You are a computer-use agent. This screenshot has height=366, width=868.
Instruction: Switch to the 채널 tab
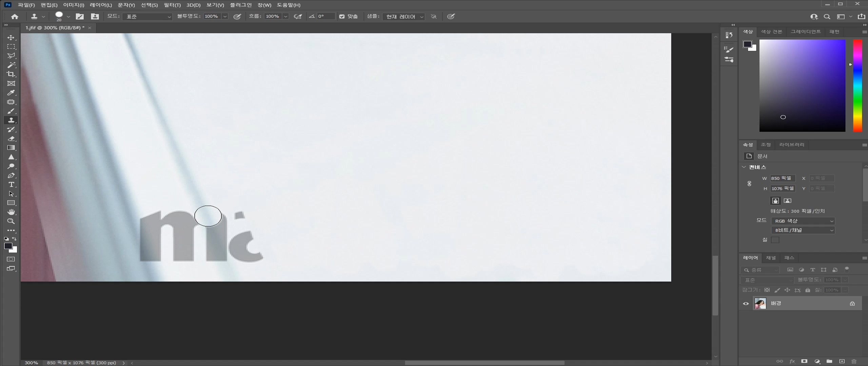tap(771, 258)
